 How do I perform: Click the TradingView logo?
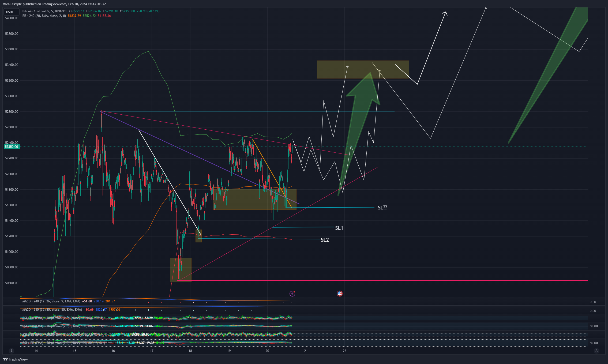point(15,359)
